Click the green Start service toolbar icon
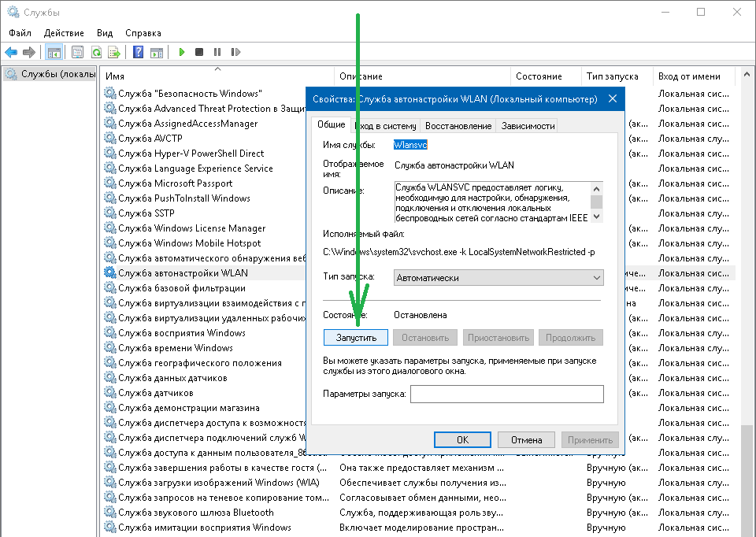 181,52
